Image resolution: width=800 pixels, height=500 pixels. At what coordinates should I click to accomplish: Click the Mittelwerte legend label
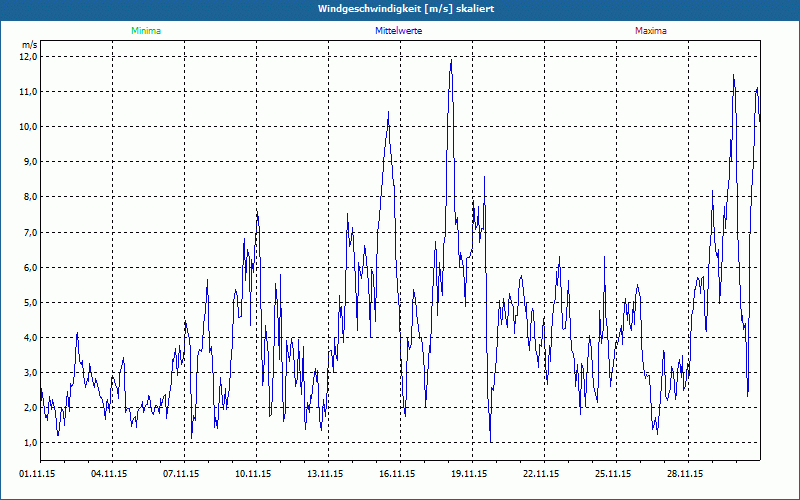coord(398,31)
